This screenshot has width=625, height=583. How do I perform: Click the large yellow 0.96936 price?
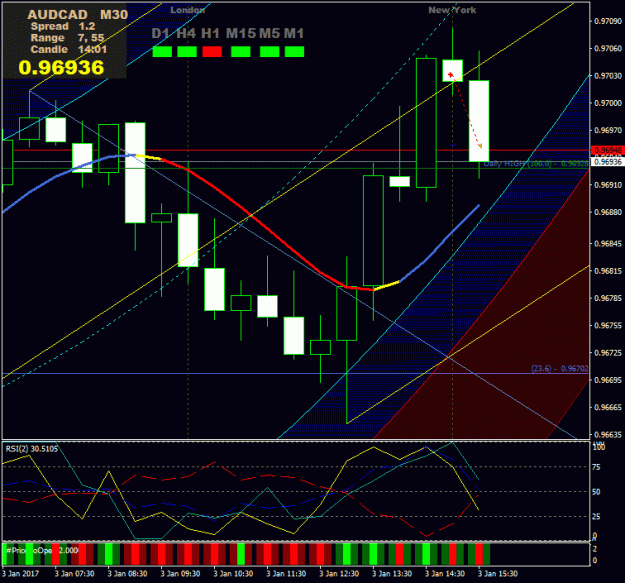[x=61, y=67]
